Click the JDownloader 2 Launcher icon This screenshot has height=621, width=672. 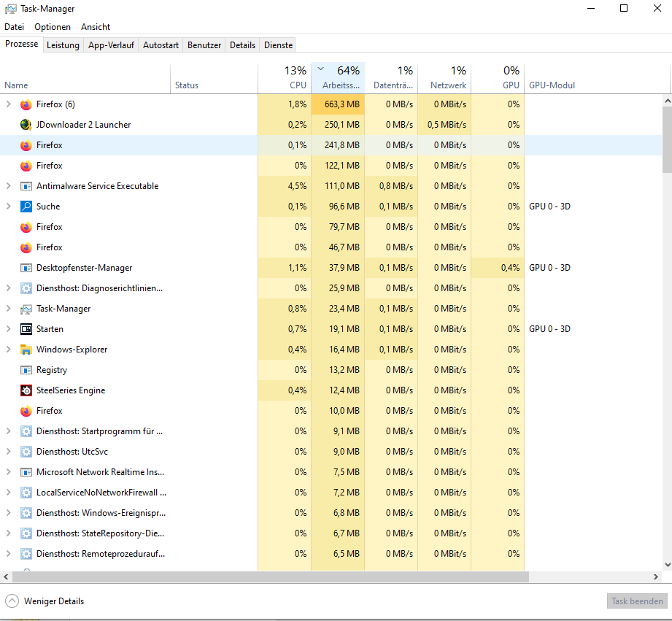26,125
